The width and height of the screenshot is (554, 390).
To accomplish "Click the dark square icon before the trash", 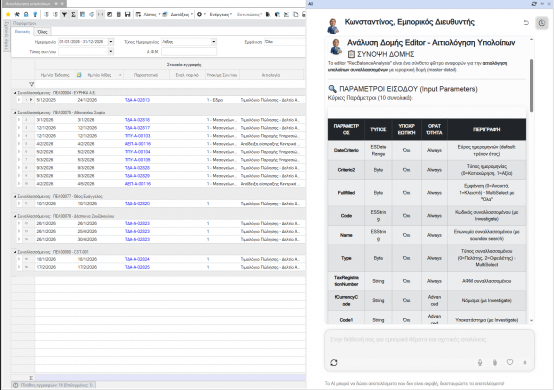I will (110, 14).
